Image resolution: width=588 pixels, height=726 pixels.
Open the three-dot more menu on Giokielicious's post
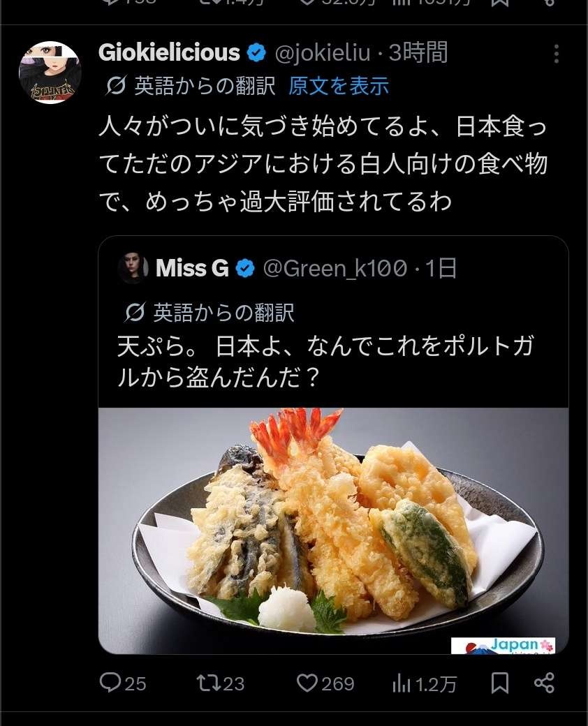pos(557,54)
